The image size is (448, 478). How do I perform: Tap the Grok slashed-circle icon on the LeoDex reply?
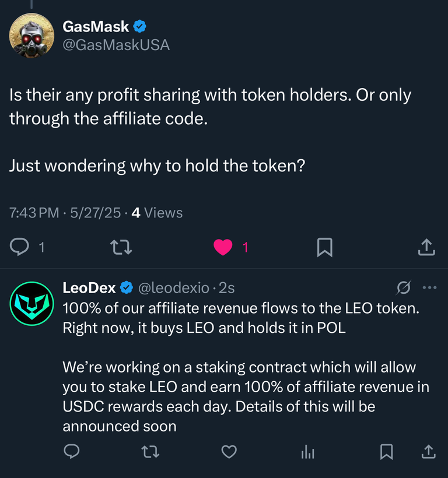(x=404, y=287)
